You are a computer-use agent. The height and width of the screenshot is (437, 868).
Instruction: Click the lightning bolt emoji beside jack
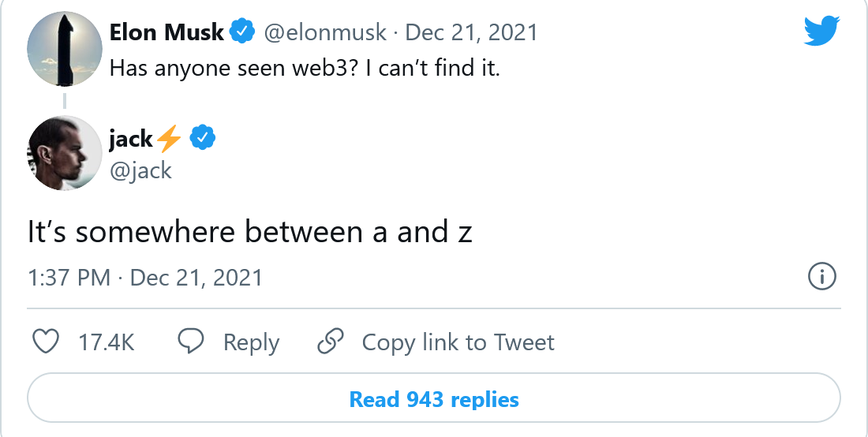169,140
